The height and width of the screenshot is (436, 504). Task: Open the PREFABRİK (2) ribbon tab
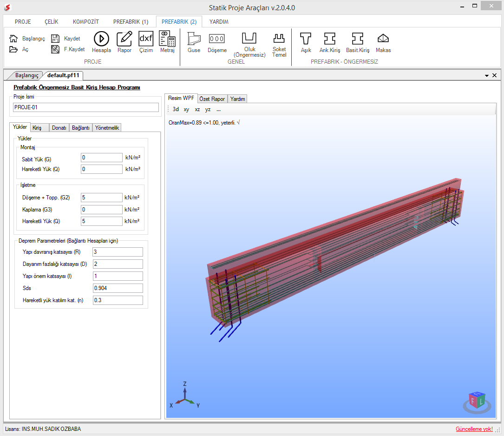[x=179, y=22]
